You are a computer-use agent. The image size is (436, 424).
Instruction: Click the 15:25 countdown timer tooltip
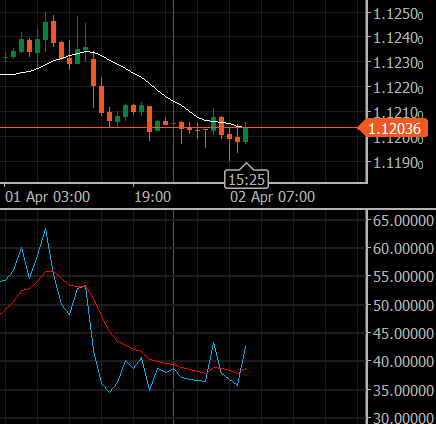(246, 180)
